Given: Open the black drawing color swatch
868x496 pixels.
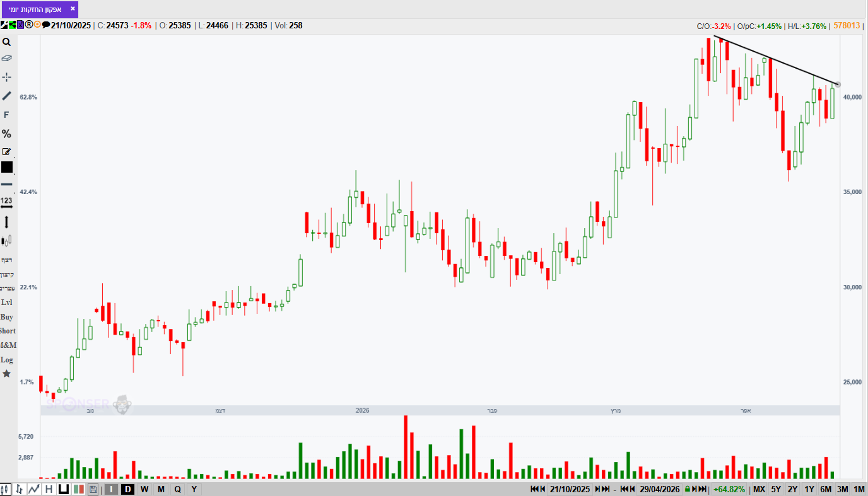Looking at the screenshot, I should click(x=6, y=167).
